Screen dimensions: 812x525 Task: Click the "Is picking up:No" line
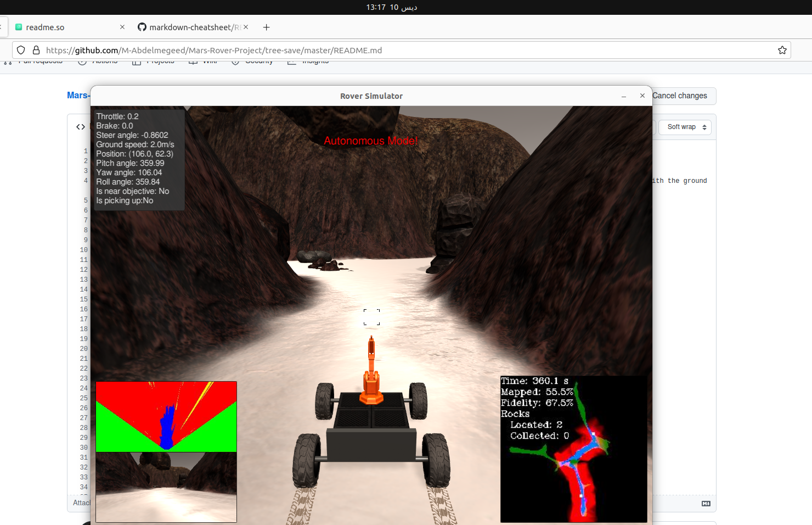125,200
